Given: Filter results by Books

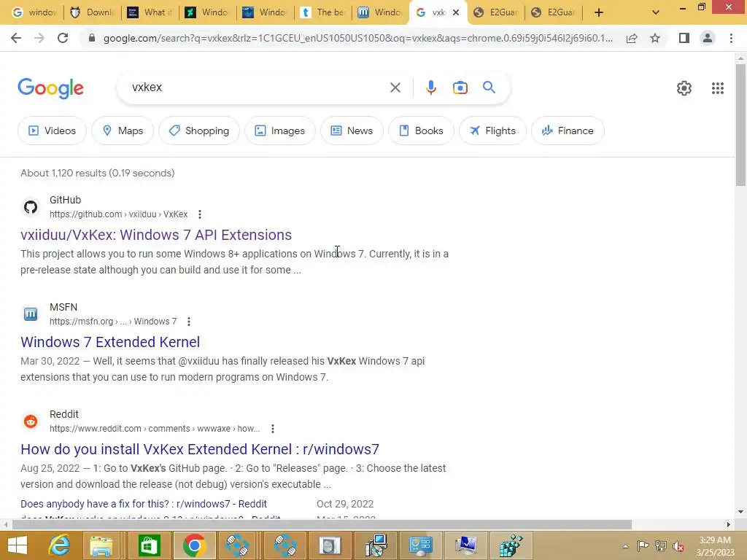Looking at the screenshot, I should coord(421,131).
